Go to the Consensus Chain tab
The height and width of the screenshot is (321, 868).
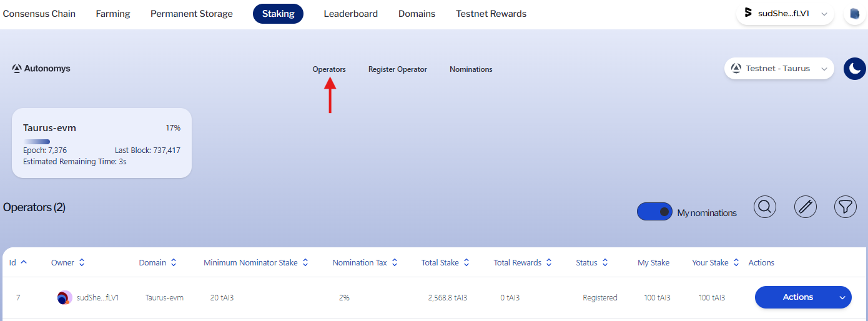[39, 13]
